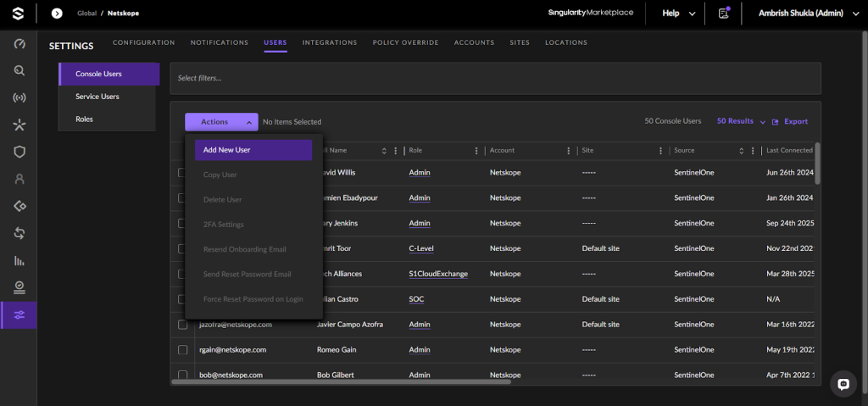Open the Sentinels broadcast sidebar icon
This screenshot has height=406, width=868.
pos(19,98)
